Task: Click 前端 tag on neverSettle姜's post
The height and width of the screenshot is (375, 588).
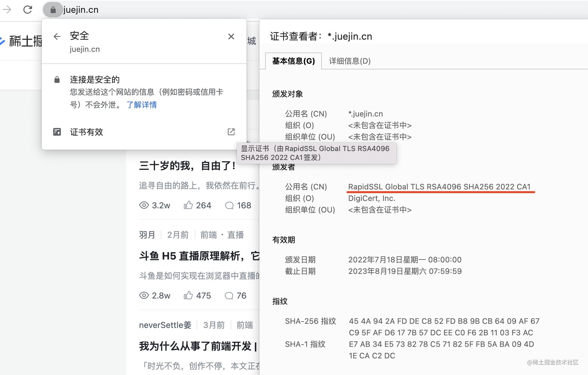Action: pos(245,325)
